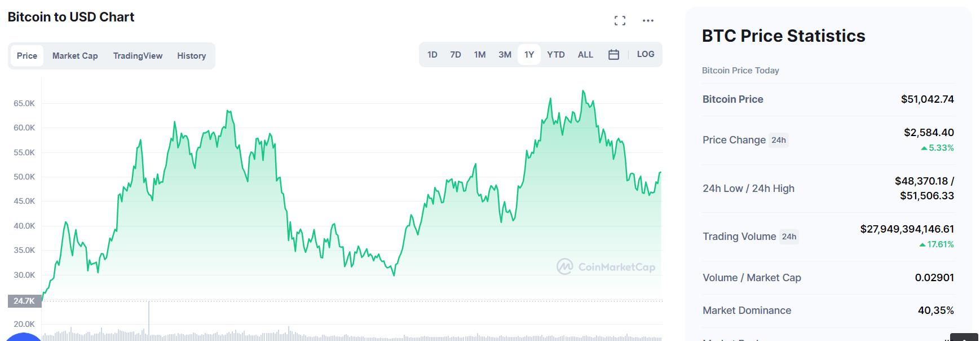This screenshot has width=980, height=341.
Task: Open the three-dot more options menu
Action: [648, 21]
